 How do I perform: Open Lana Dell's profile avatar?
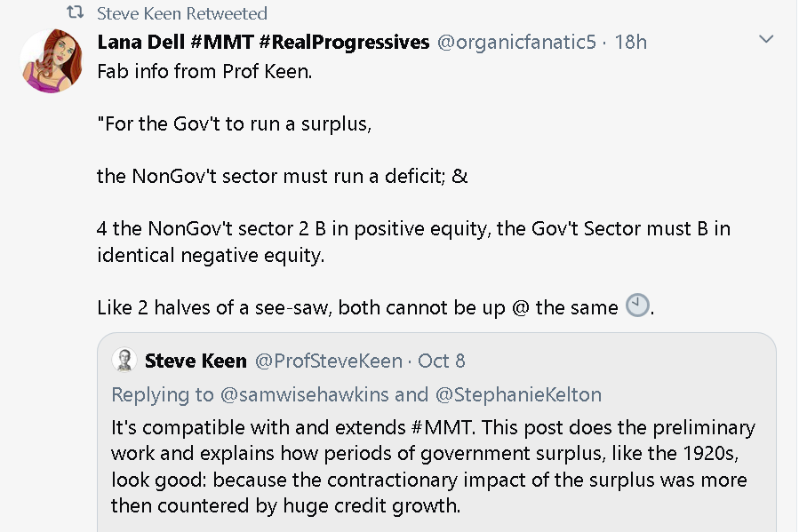click(52, 61)
